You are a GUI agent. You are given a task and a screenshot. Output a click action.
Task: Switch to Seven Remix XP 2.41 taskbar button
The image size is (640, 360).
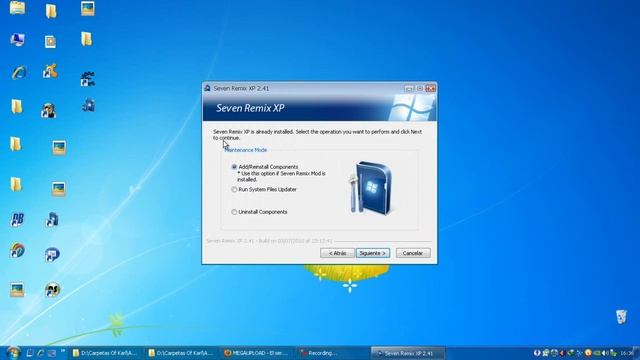(x=407, y=353)
